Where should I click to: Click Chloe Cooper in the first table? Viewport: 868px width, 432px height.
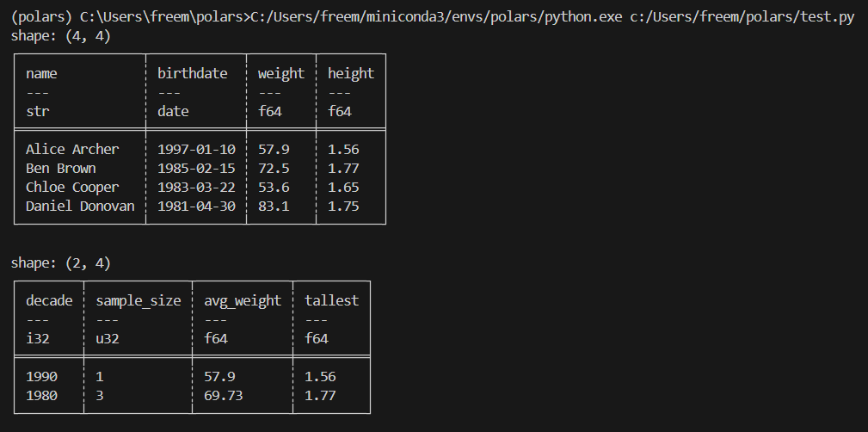tap(72, 188)
